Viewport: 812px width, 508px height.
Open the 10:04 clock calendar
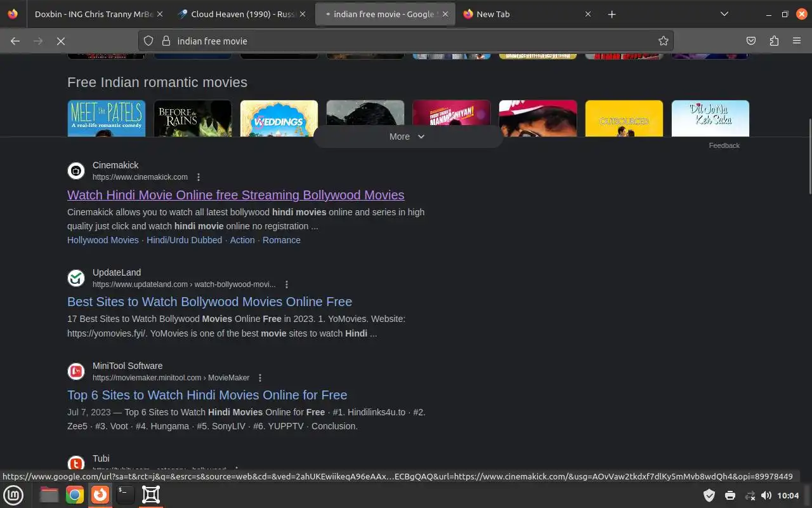tap(788, 495)
